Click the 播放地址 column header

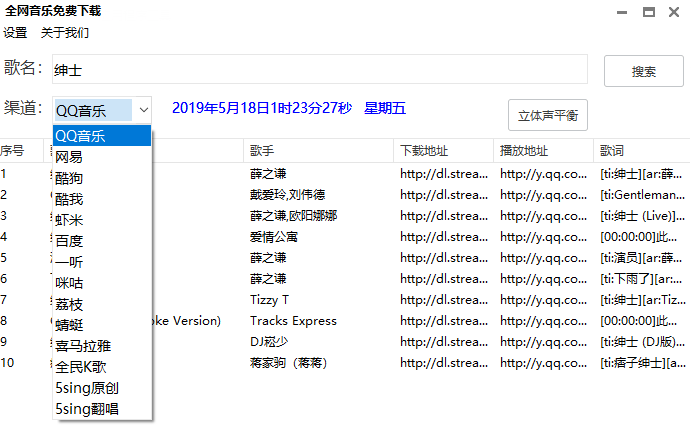[x=543, y=151]
